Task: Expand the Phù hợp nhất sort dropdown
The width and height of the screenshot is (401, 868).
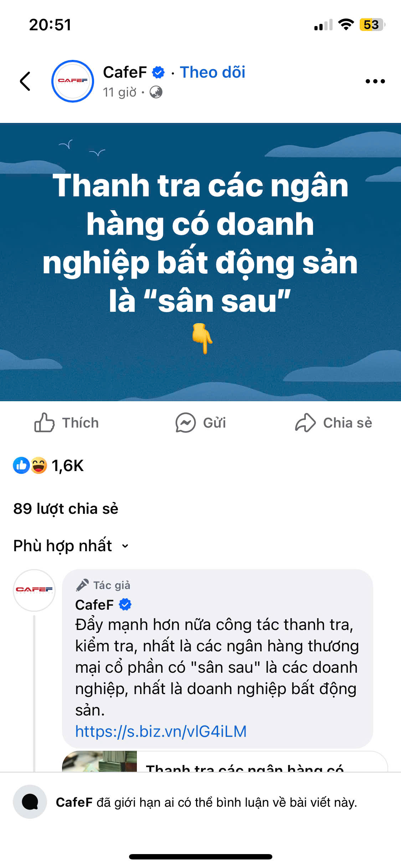Action: (x=71, y=546)
